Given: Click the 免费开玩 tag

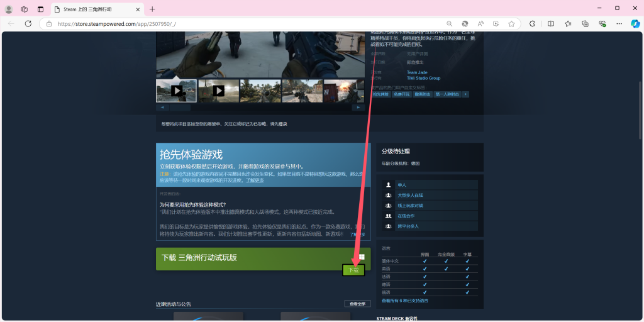Looking at the screenshot, I should click(x=402, y=94).
